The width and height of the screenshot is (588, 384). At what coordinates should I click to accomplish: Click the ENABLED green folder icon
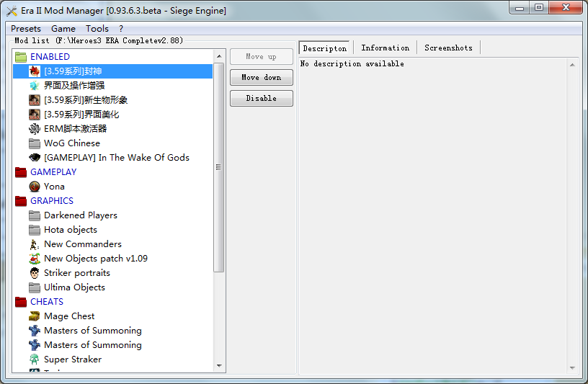pyautogui.click(x=21, y=57)
